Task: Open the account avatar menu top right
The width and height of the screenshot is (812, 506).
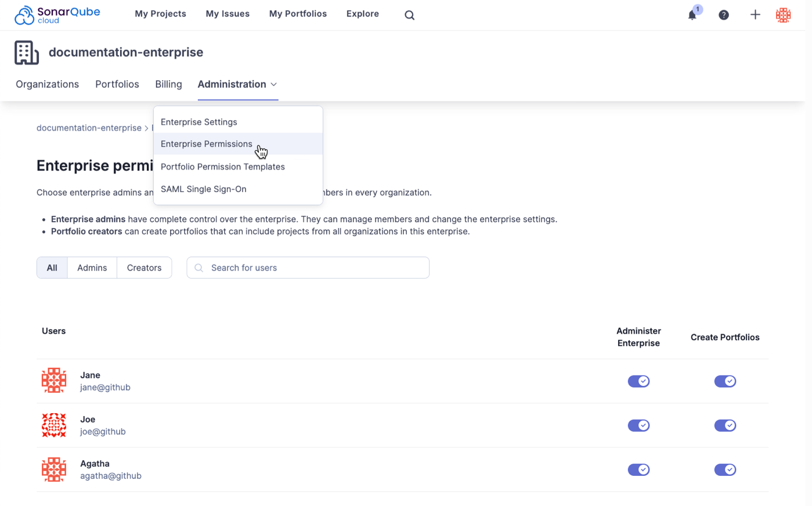Action: tap(783, 15)
